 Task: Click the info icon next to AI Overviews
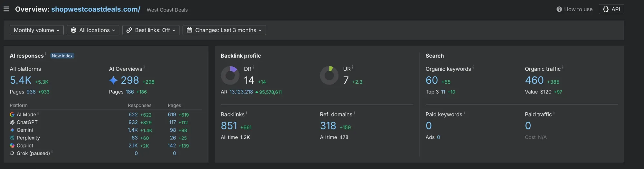tap(144, 67)
